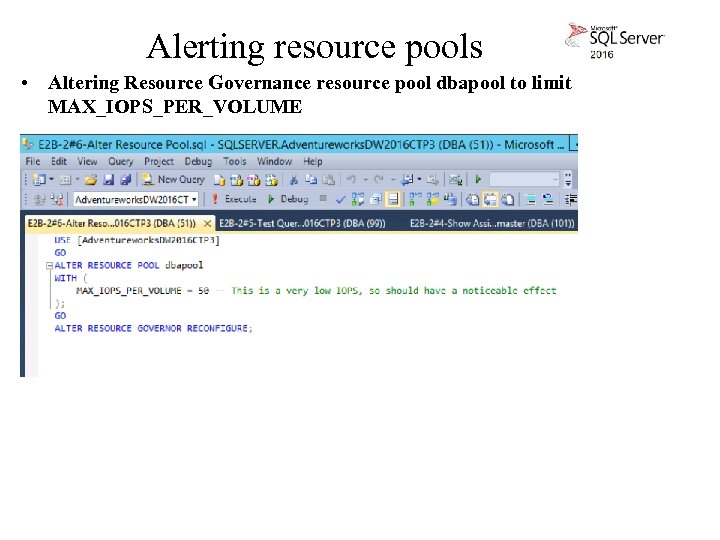Click the Uncomment Selected Lines icon
This screenshot has height=540, width=720.
tap(548, 199)
